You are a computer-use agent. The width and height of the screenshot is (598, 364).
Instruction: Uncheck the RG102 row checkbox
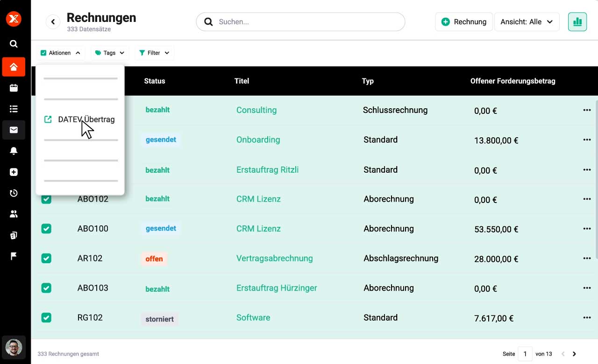tap(46, 317)
